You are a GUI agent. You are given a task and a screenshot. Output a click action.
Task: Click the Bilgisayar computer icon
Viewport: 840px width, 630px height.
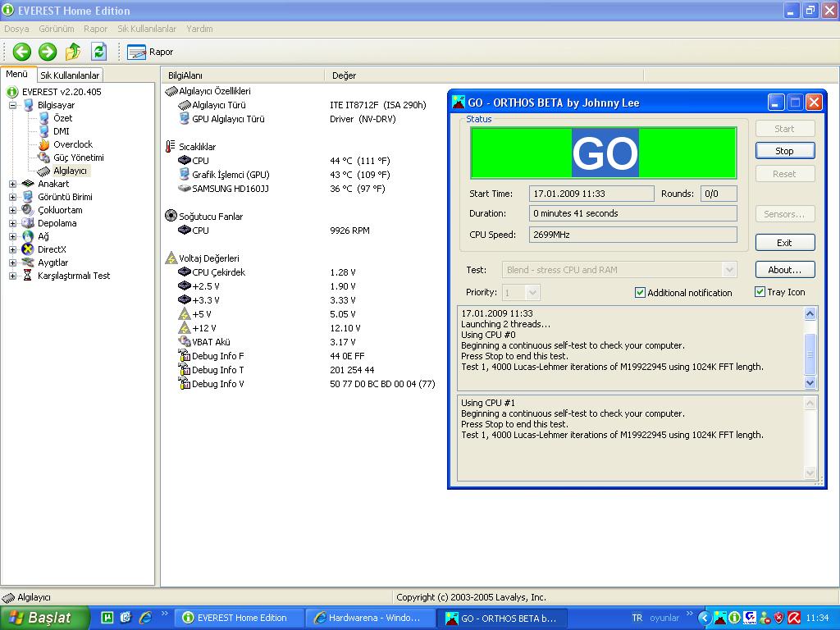[28, 105]
